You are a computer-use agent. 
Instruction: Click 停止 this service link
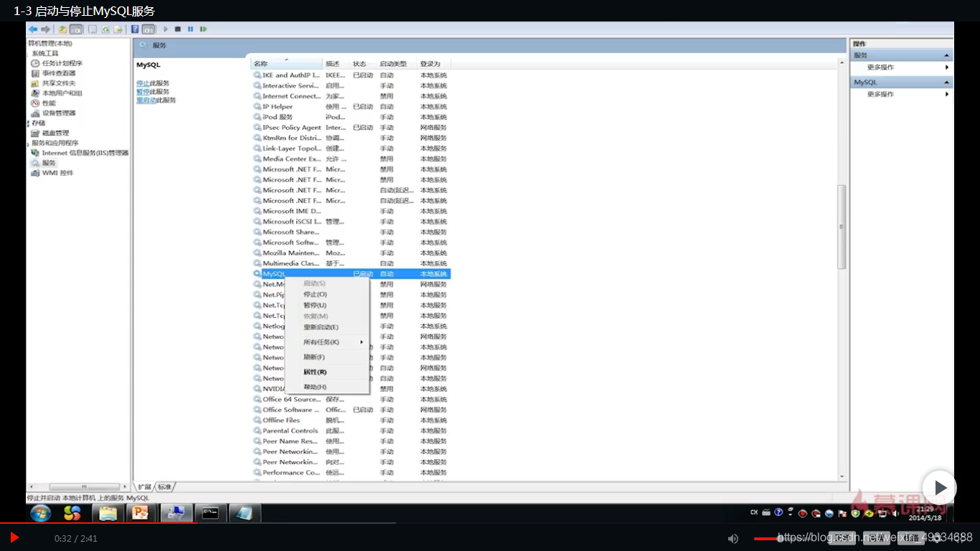pos(143,83)
